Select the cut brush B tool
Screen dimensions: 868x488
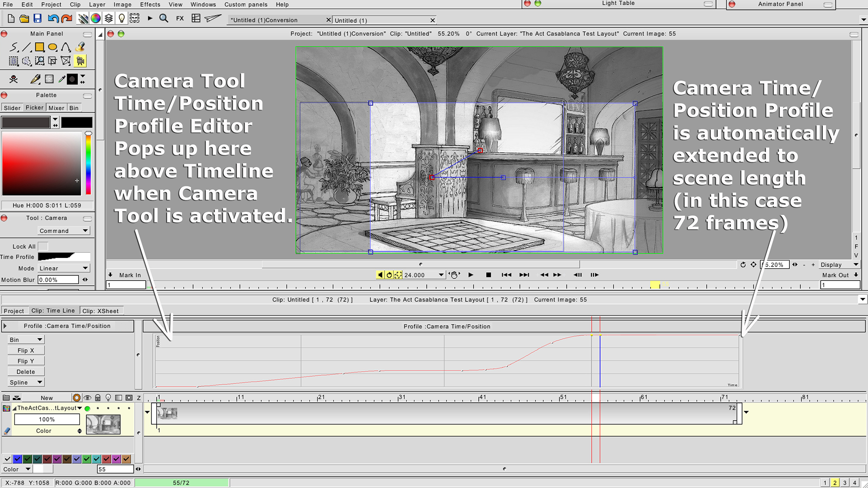14,61
